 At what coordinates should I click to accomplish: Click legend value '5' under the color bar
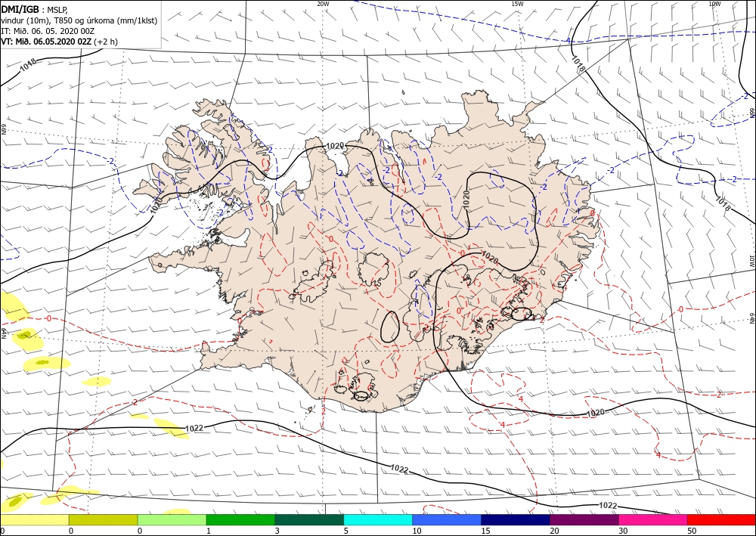pyautogui.click(x=345, y=531)
